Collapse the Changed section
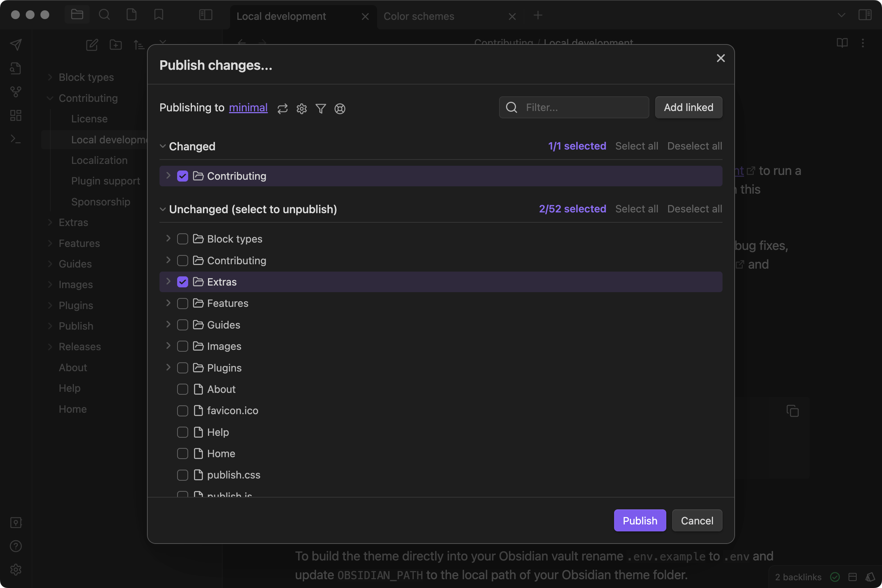The height and width of the screenshot is (588, 882). [163, 146]
